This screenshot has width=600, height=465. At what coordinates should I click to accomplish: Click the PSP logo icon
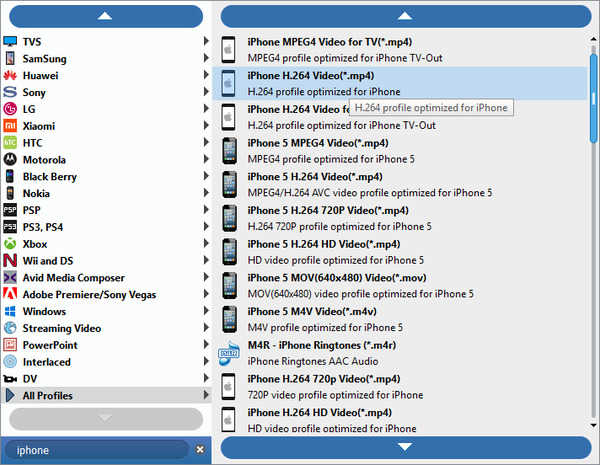pos(10,210)
